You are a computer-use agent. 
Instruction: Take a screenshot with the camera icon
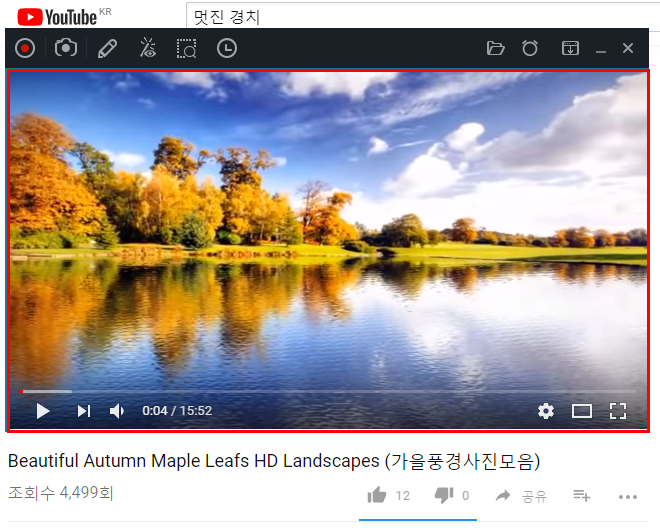[66, 48]
